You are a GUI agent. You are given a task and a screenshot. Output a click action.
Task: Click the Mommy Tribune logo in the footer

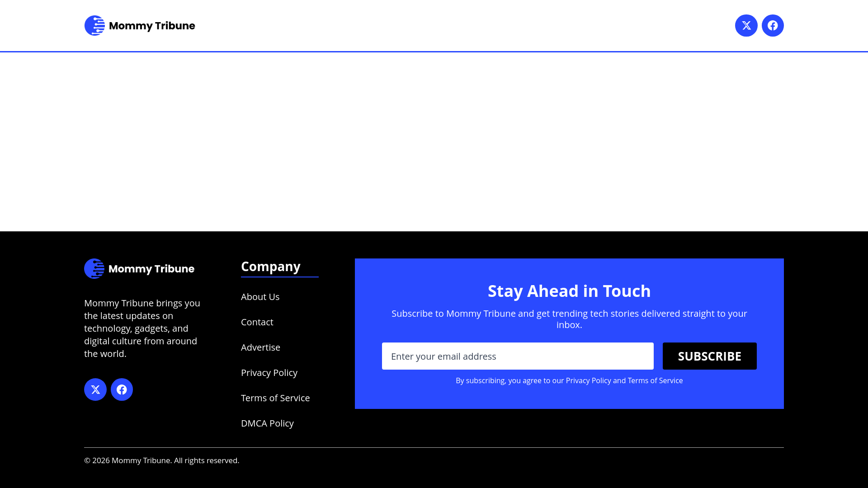click(139, 269)
